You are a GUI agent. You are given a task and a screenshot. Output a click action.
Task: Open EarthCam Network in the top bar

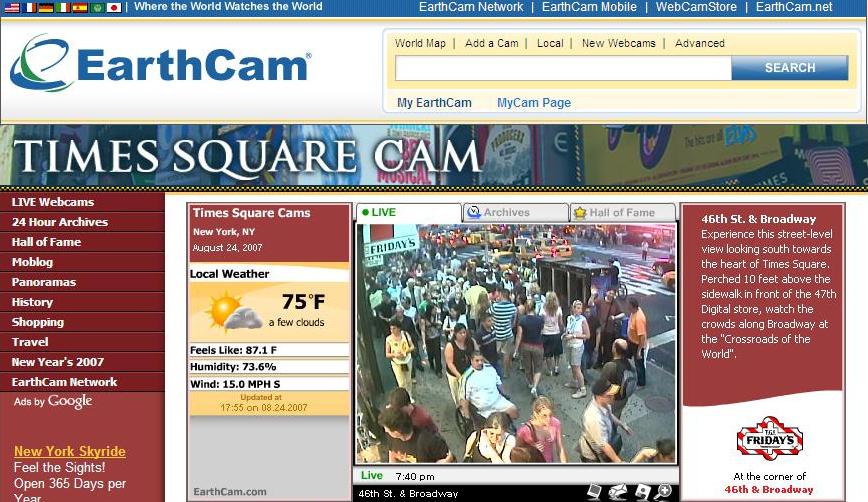click(471, 7)
